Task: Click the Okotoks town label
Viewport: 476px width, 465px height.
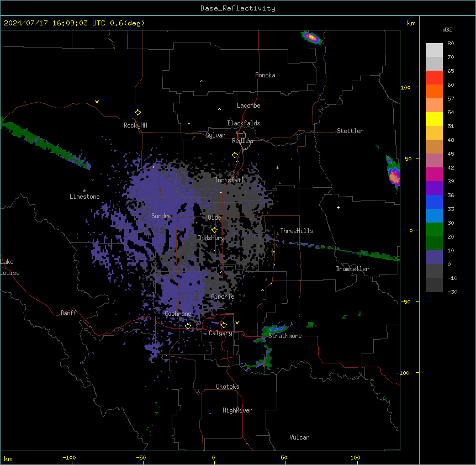Action: (x=228, y=387)
